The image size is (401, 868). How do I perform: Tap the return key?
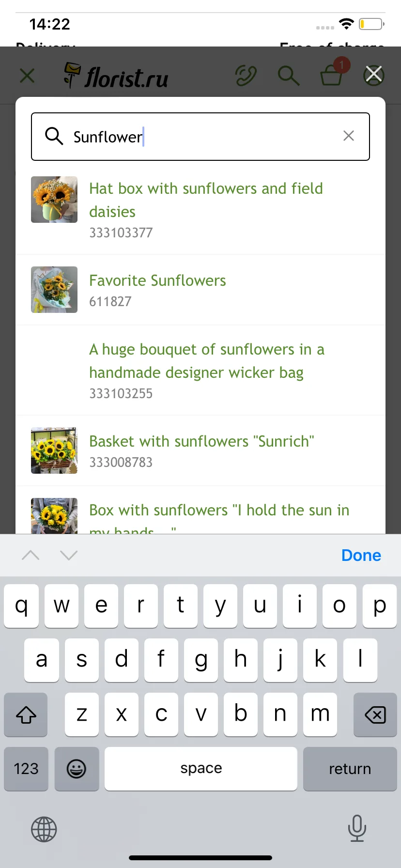(x=350, y=769)
